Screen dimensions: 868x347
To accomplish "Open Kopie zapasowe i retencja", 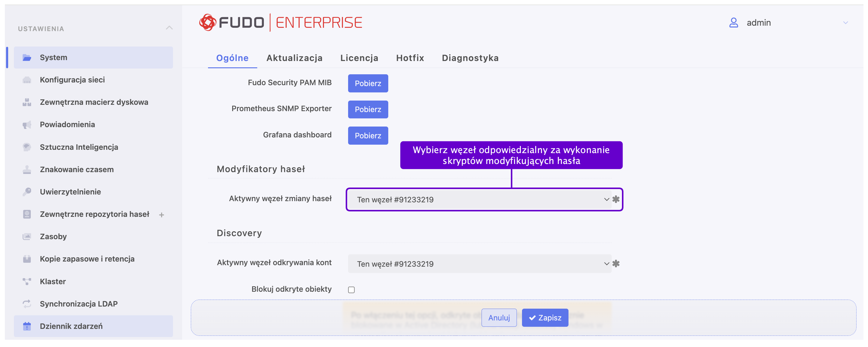I will [x=93, y=259].
